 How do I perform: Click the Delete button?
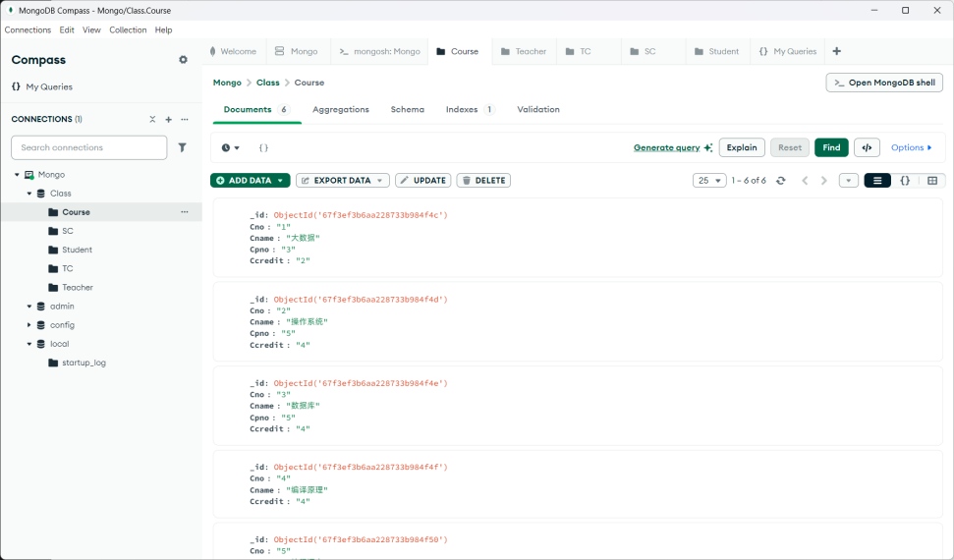483,181
